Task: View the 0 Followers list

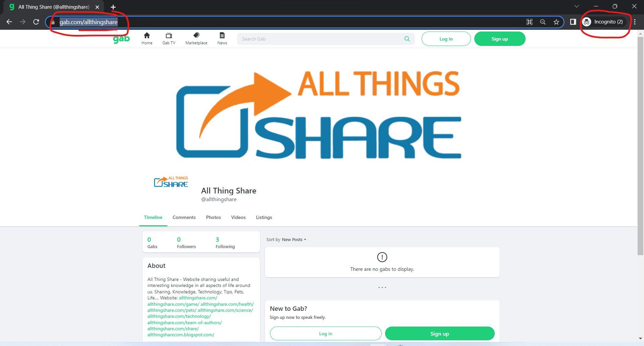Action: (186, 243)
